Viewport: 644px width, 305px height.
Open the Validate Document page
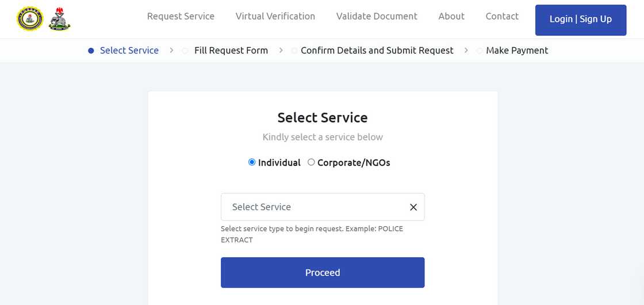[377, 16]
